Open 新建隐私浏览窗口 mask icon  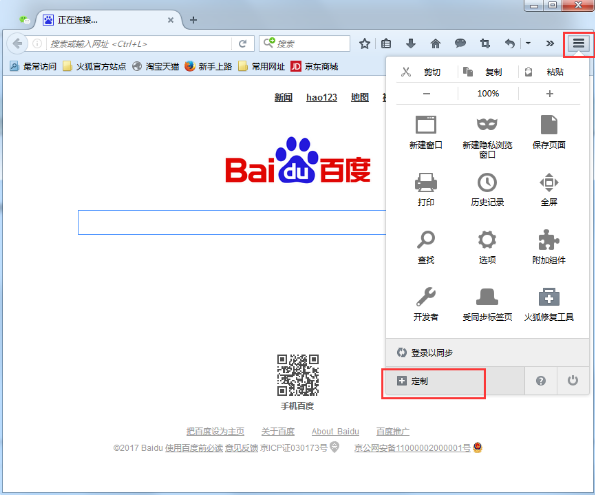(487, 125)
